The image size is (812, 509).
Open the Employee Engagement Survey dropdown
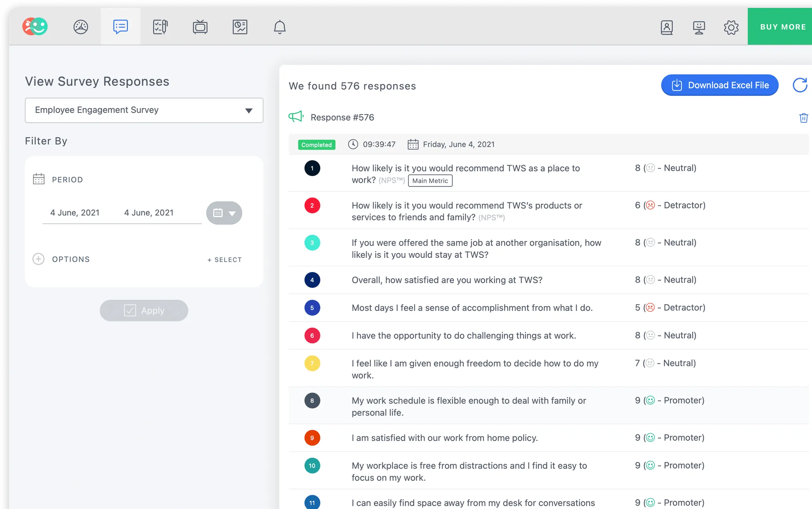(144, 110)
